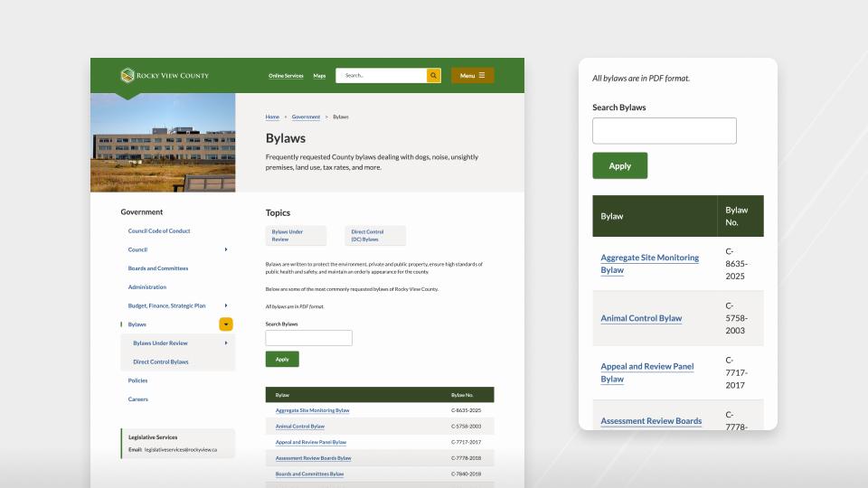868x488 pixels.
Task: Click the Bylaws page heading
Action: (x=286, y=138)
